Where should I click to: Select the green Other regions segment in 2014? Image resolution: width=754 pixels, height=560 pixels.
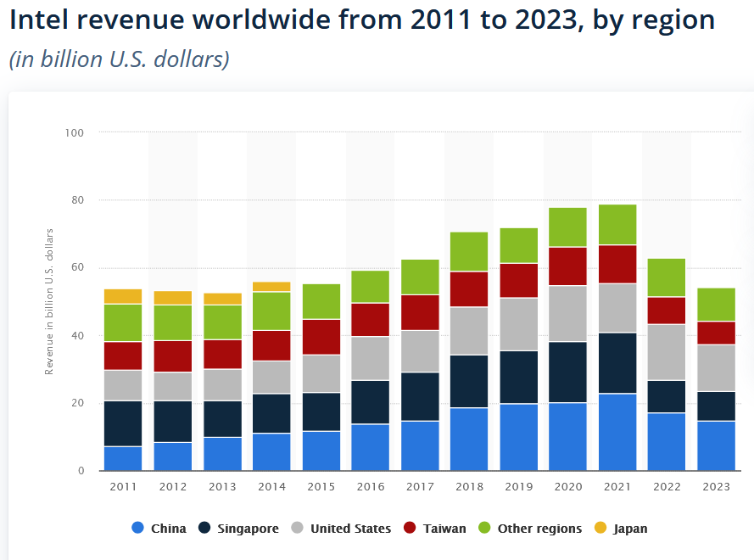[x=271, y=311]
